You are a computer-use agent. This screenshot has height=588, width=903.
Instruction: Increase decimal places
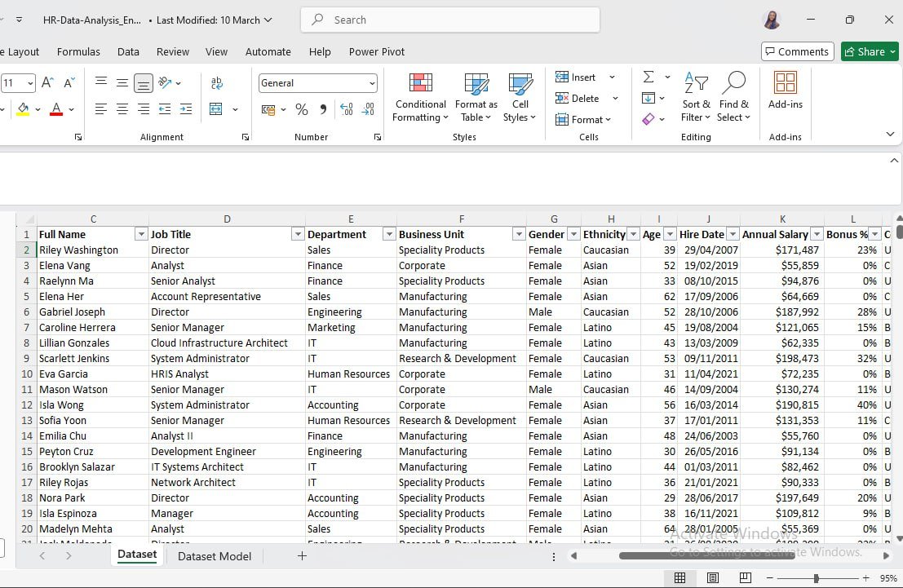pyautogui.click(x=346, y=109)
